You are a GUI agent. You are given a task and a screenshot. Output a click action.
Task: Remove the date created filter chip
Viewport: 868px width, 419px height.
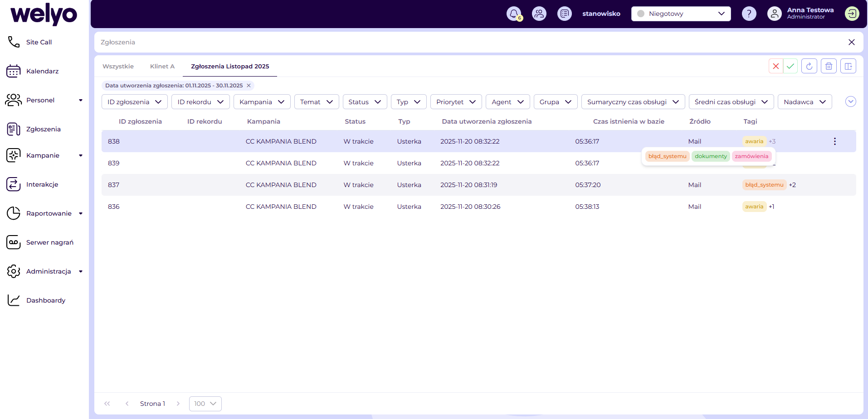[249, 86]
